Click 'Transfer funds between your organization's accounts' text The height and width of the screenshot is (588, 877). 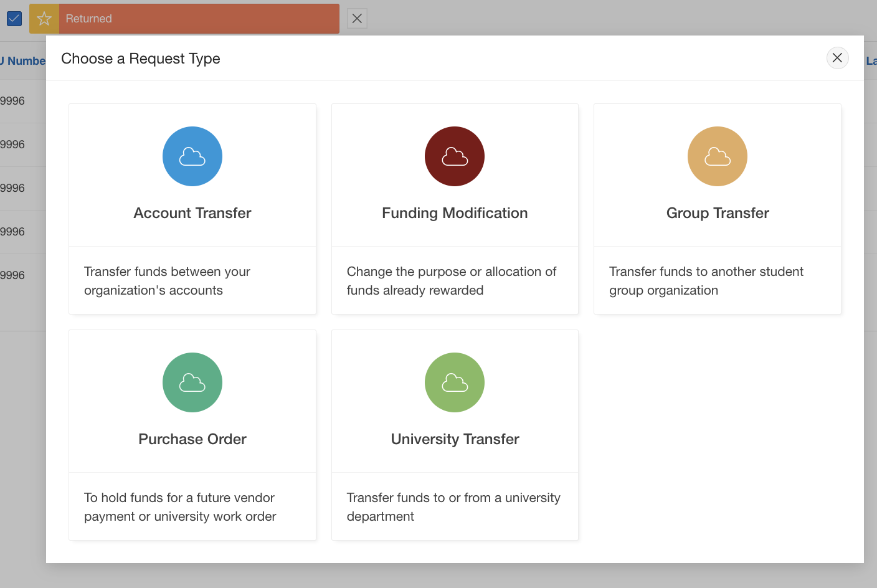[x=167, y=281]
